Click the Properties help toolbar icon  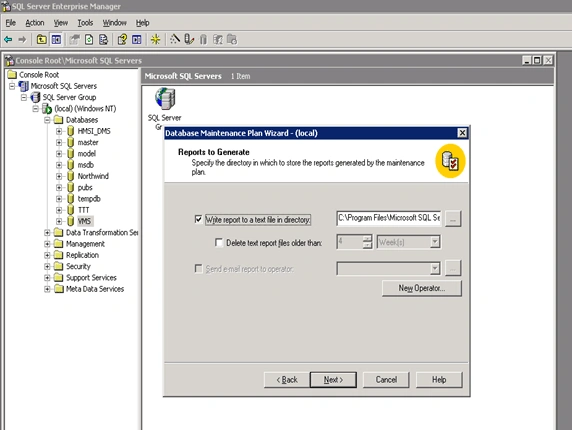122,39
